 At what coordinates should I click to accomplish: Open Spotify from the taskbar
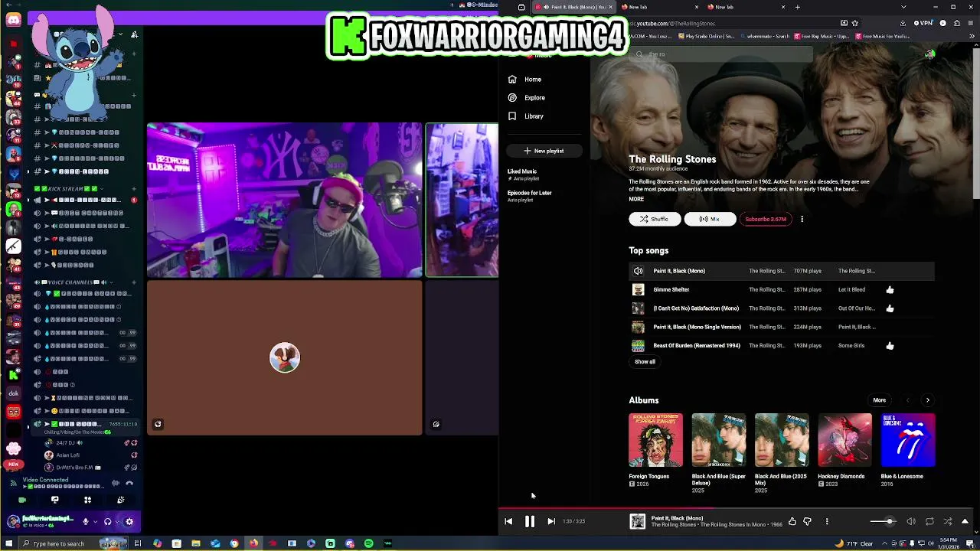[x=368, y=543]
